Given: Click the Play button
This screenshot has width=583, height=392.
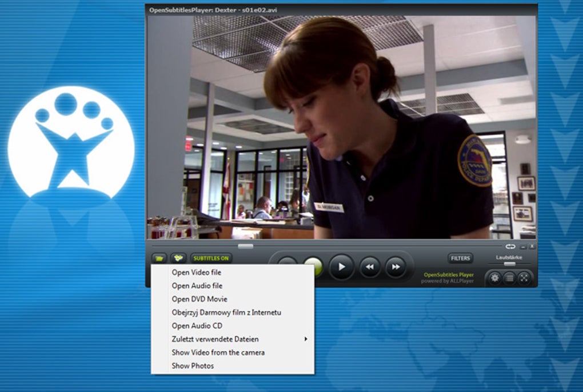Looking at the screenshot, I should [x=341, y=266].
